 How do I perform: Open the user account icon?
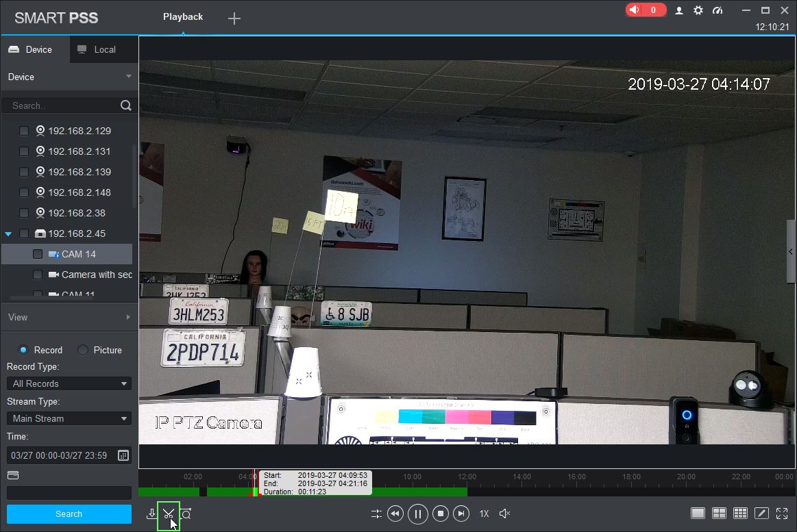[x=678, y=10]
